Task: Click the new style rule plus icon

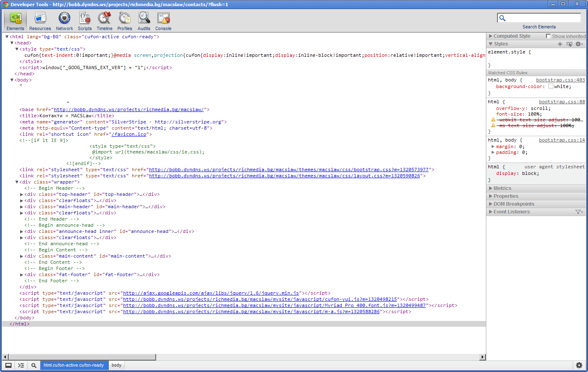Action: (x=560, y=44)
